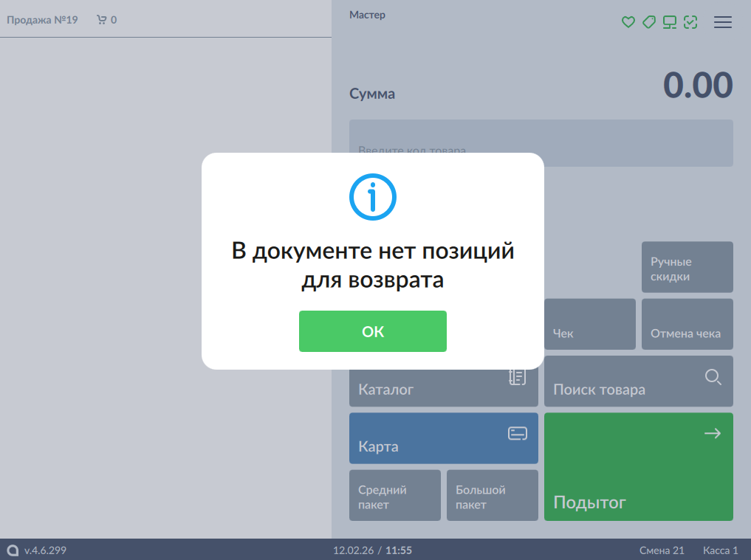
Task: Click the Продажа №19 document title
Action: point(42,20)
